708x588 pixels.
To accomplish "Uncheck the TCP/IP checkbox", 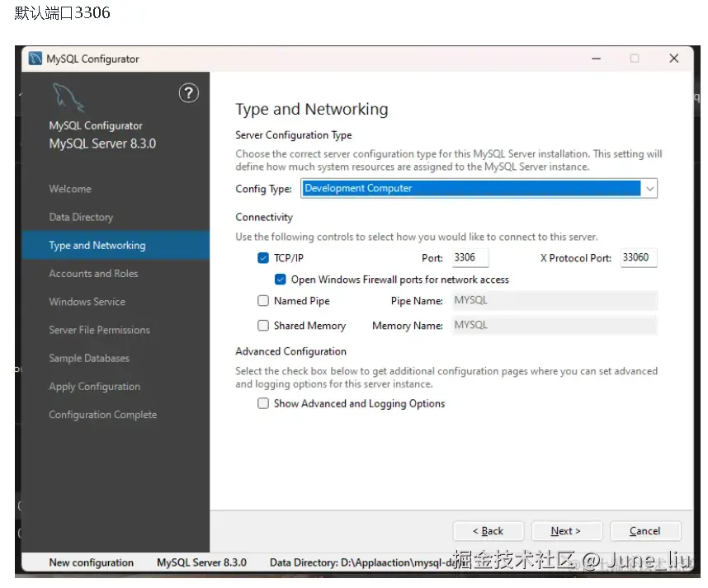I will (x=262, y=257).
